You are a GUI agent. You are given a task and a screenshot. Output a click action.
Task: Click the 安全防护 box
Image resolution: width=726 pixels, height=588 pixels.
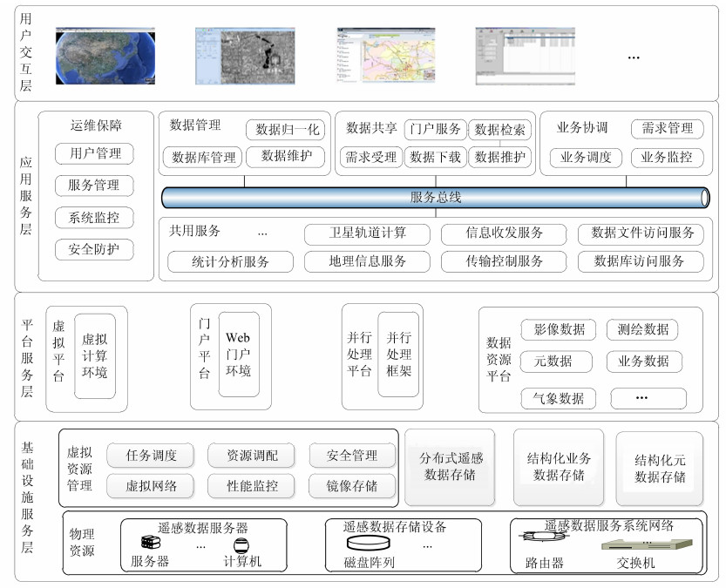click(x=94, y=250)
